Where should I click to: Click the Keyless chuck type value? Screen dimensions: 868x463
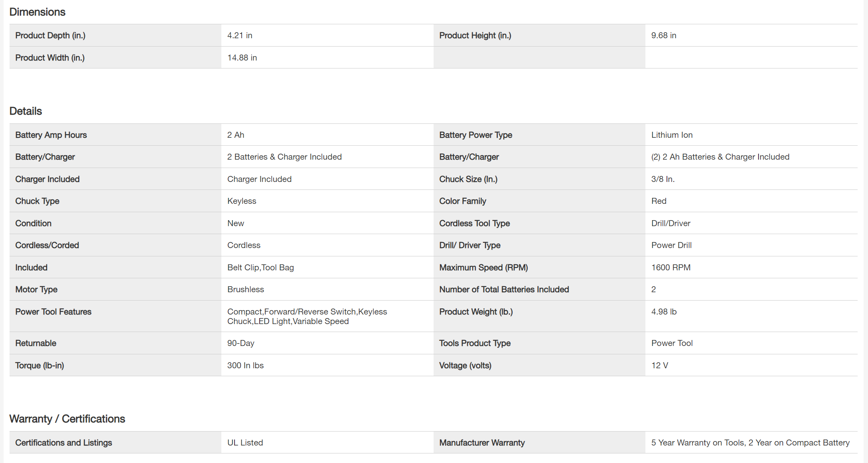pyautogui.click(x=242, y=201)
